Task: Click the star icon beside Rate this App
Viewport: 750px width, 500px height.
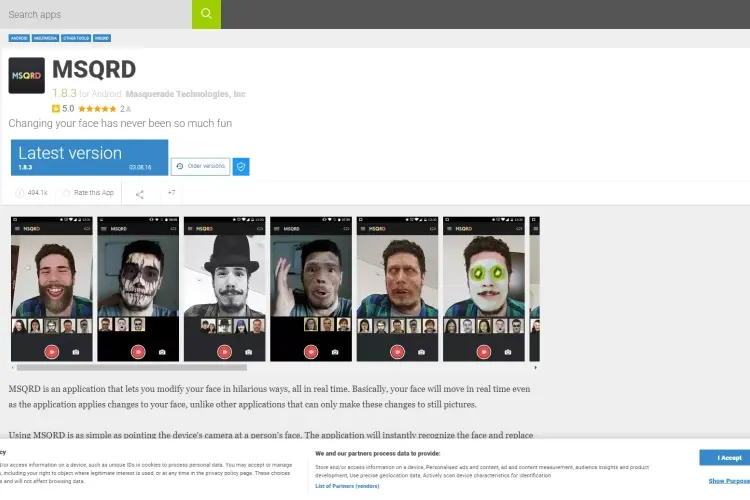Action: pos(67,192)
